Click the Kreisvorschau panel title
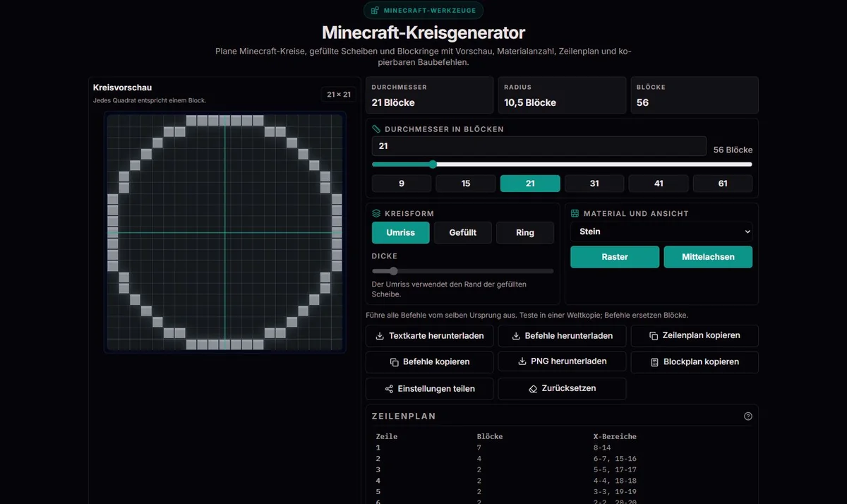The width and height of the screenshot is (847, 504). click(x=123, y=88)
